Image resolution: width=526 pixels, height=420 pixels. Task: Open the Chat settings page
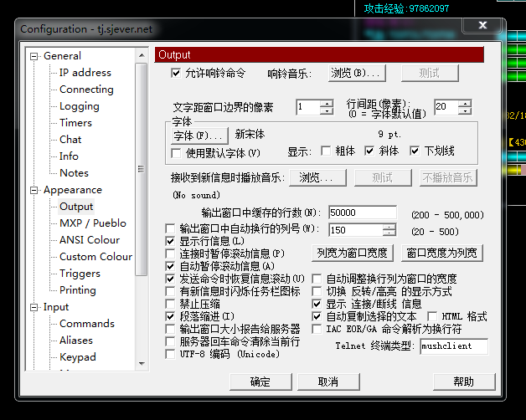(x=70, y=140)
